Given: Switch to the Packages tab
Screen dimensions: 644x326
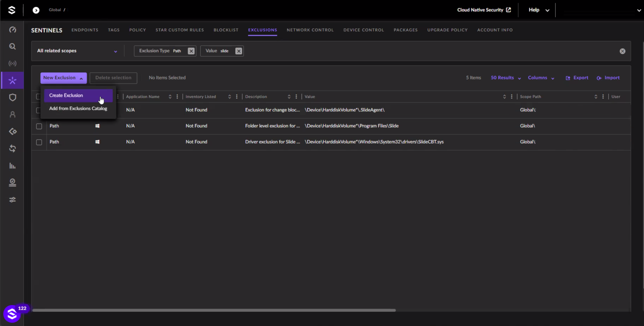Looking at the screenshot, I should (x=406, y=30).
